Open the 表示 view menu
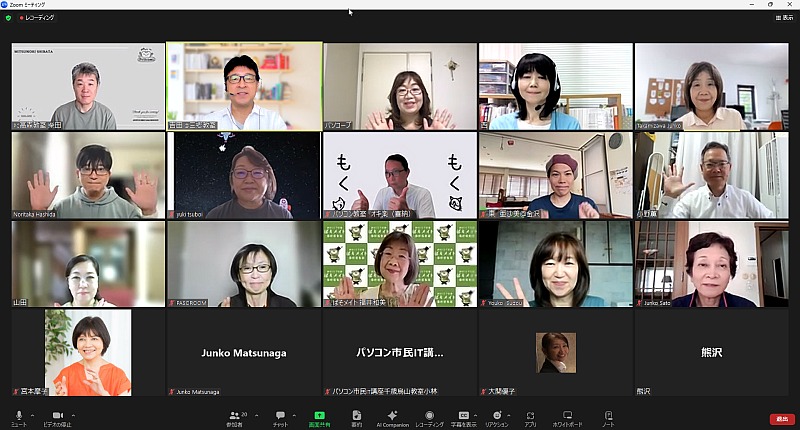Screen dimensions: 800x430 point(785,18)
